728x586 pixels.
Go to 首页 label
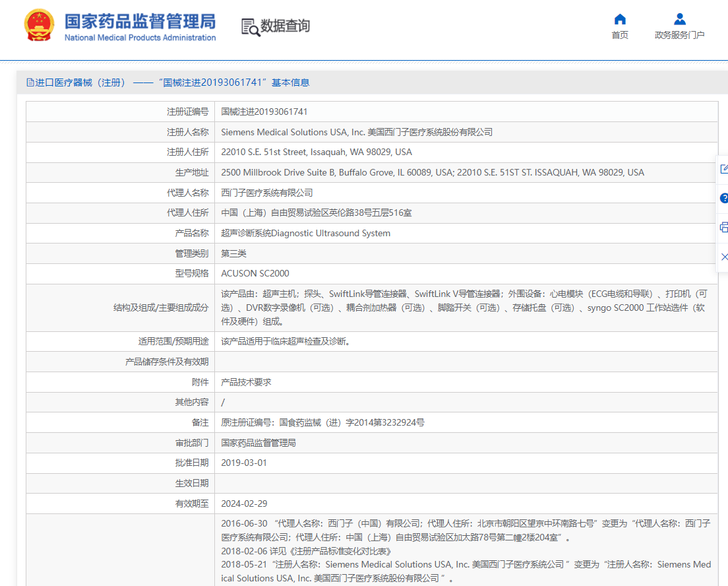(620, 35)
